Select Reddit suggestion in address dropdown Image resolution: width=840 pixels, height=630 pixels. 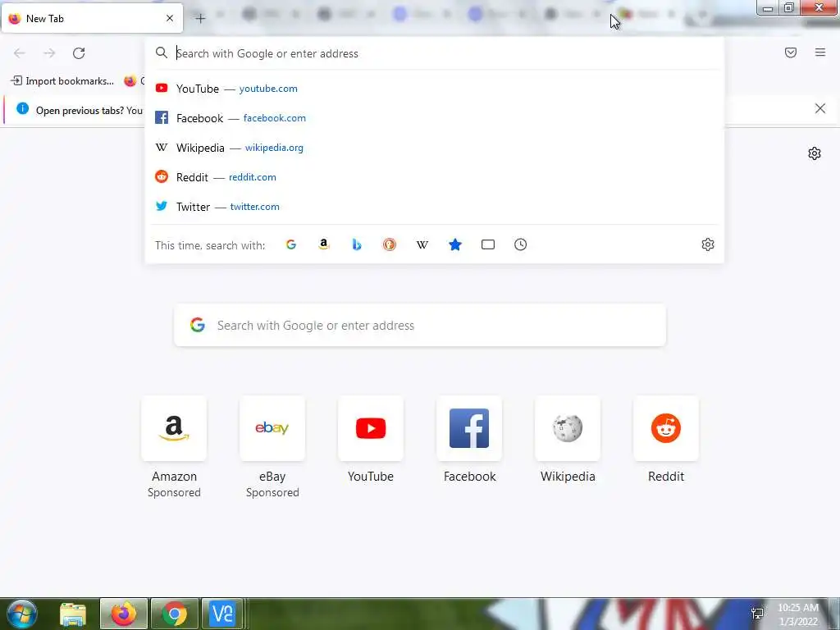(x=435, y=177)
